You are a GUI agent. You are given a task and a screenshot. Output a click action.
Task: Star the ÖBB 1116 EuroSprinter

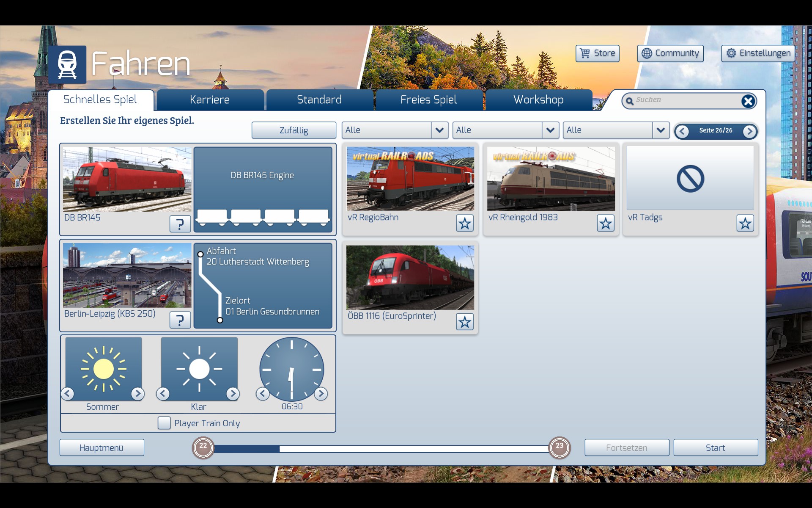tap(464, 322)
